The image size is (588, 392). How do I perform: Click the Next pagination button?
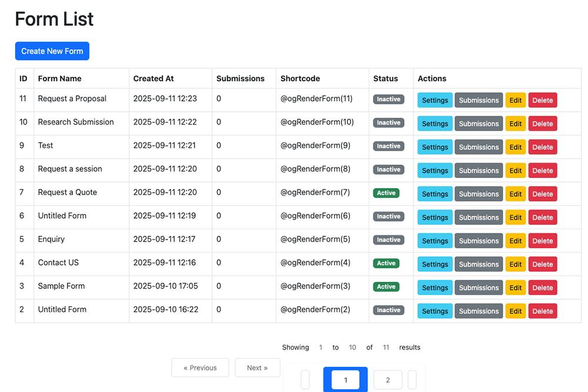pos(258,367)
